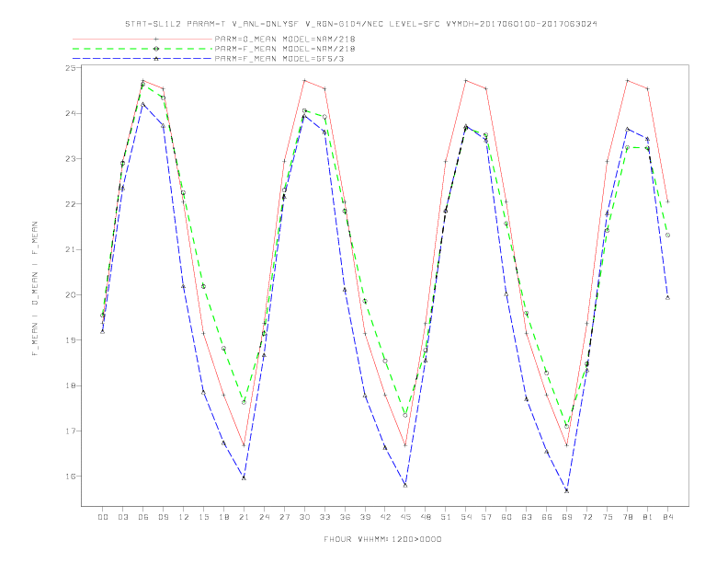Click x-axis forecast hour label 39
Viewport: 728px width, 563px height.
[x=365, y=517]
